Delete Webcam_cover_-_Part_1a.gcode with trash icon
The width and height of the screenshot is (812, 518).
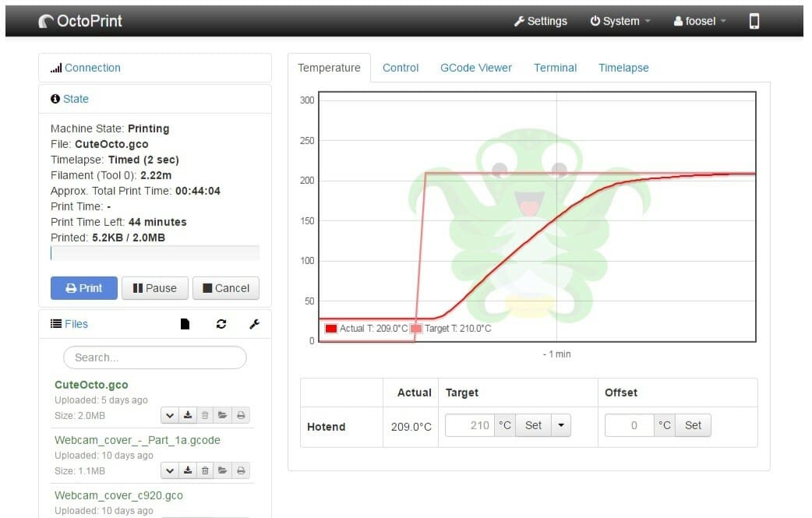coord(205,470)
